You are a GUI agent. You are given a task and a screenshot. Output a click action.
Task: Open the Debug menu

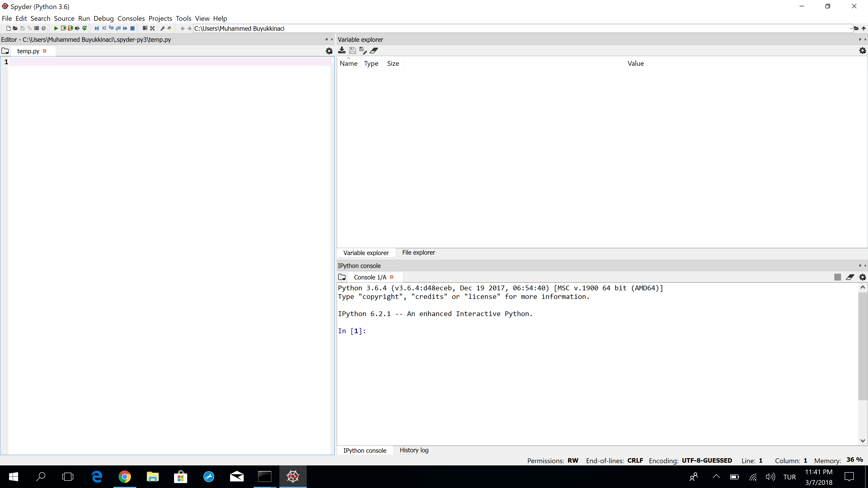click(x=104, y=19)
